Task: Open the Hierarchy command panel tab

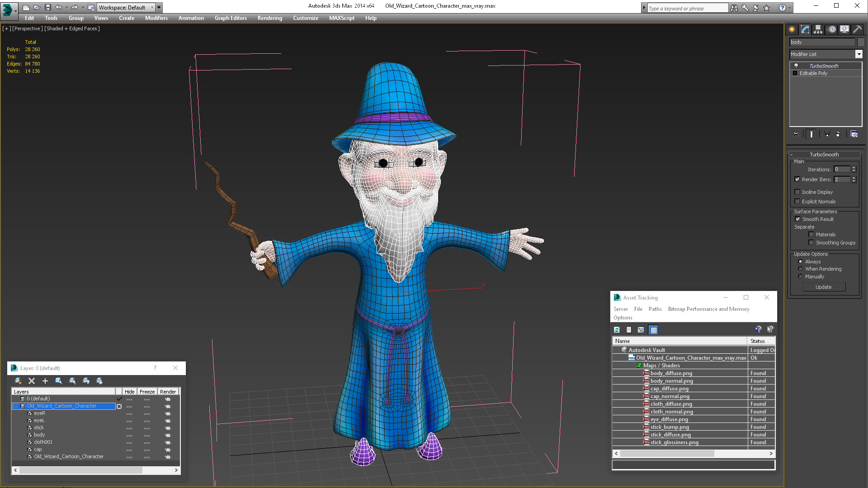Action: (818, 29)
